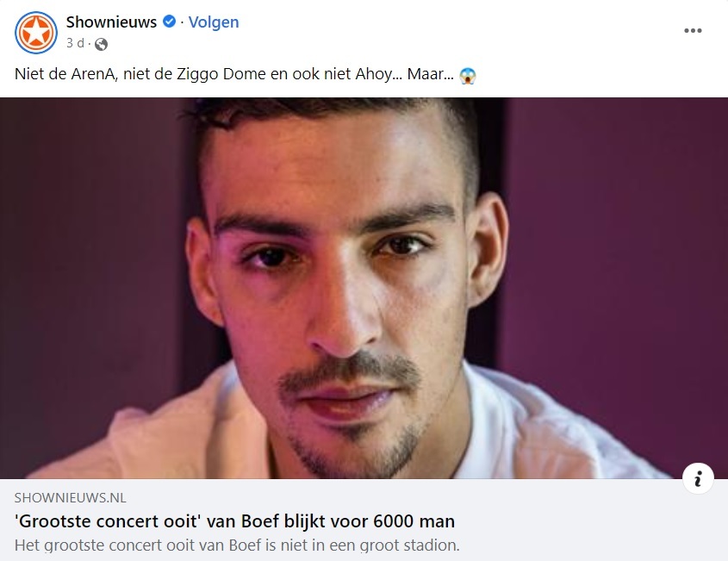Click the info 'i' button on the image
Screen dimensions: 728x561
point(698,478)
